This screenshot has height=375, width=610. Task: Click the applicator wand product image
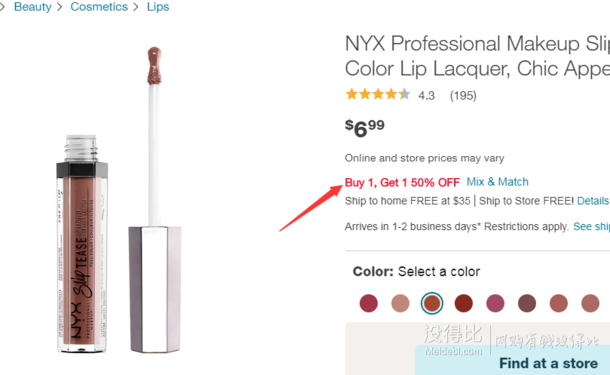(x=154, y=200)
